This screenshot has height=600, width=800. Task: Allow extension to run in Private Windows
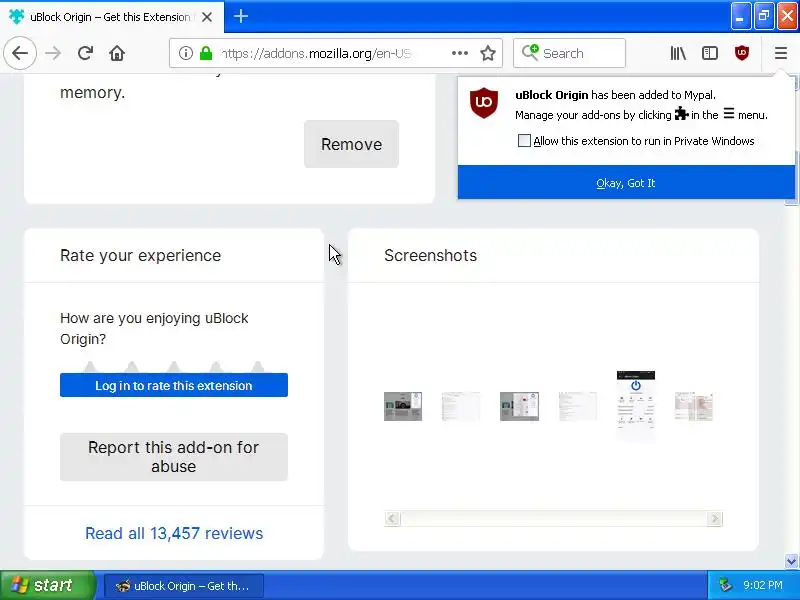point(524,141)
